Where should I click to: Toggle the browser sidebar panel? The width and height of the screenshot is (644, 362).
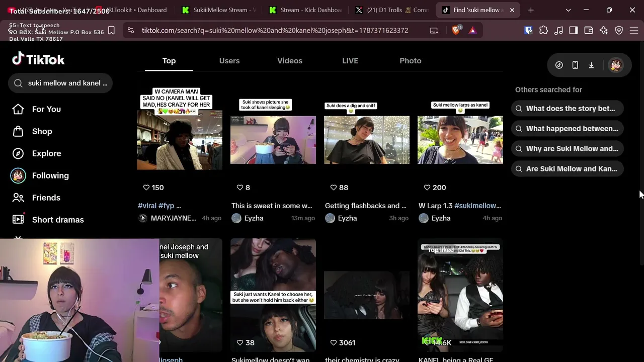point(574,30)
